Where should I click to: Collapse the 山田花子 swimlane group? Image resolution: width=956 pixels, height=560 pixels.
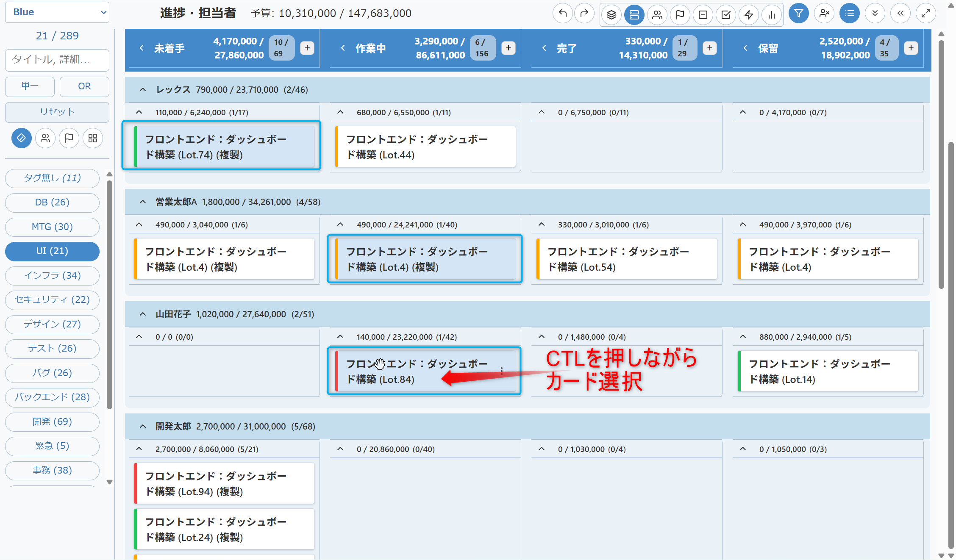pos(143,314)
